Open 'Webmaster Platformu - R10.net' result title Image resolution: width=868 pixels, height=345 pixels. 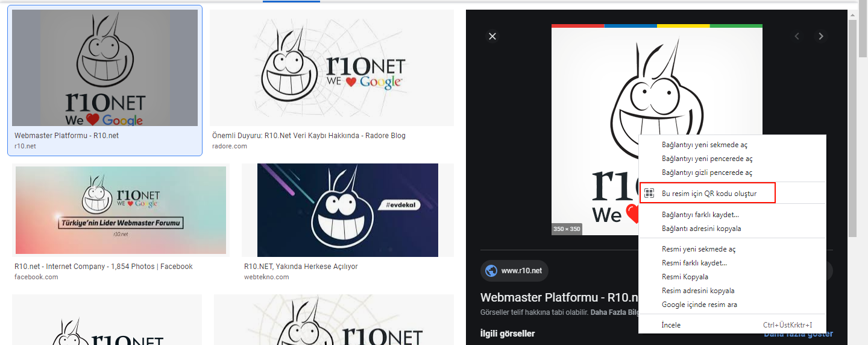click(67, 136)
